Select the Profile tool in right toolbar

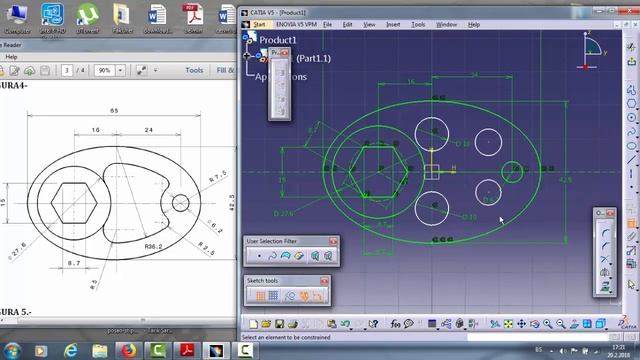click(631, 90)
